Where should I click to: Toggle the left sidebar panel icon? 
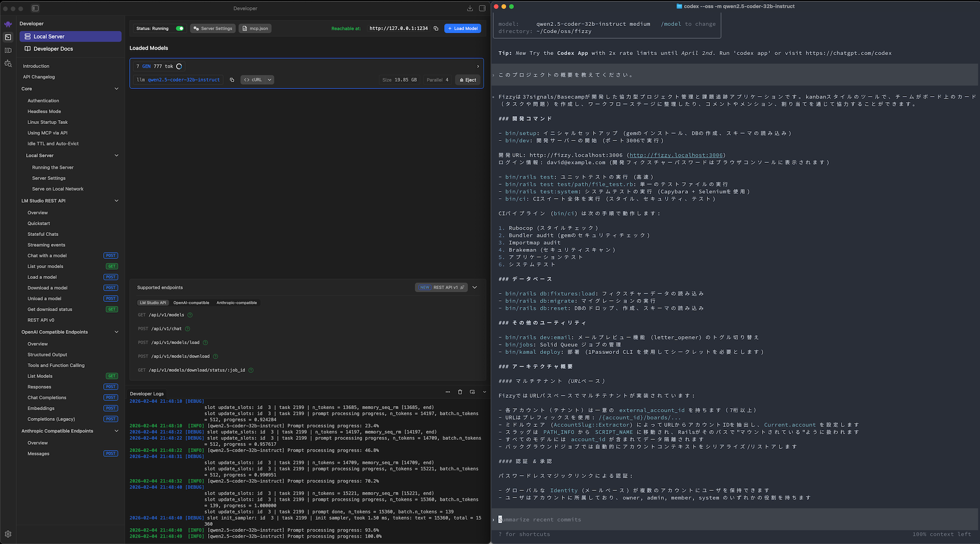coord(35,8)
